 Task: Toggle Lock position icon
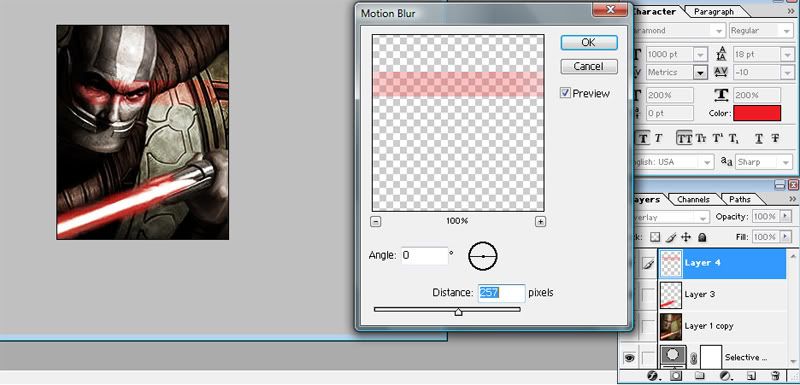tap(686, 237)
